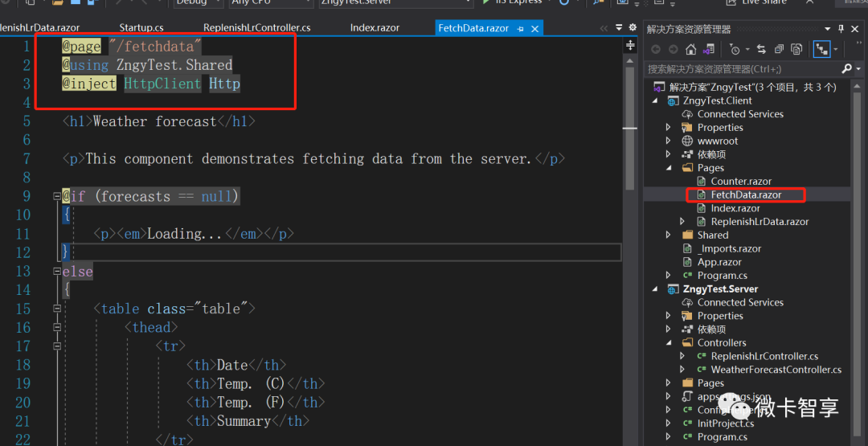Toggle Preview Selected Items highlighted button
This screenshot has width=868, height=446.
click(821, 49)
